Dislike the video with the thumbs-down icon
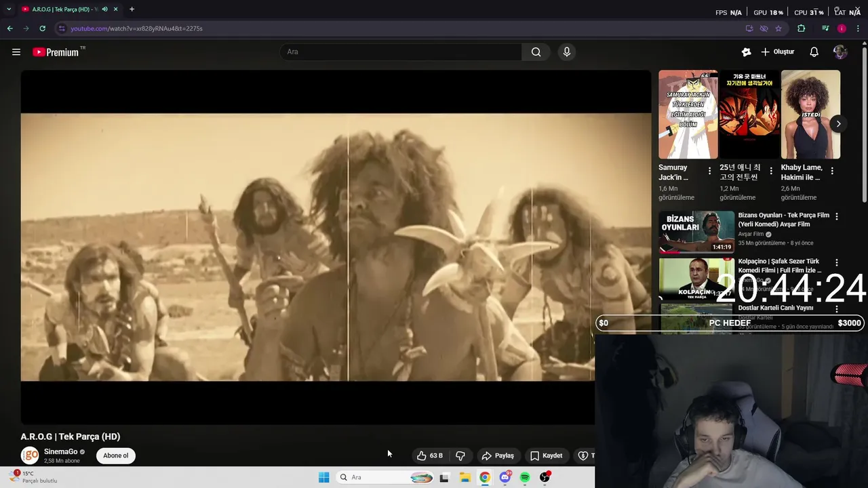The height and width of the screenshot is (488, 868). 460,455
